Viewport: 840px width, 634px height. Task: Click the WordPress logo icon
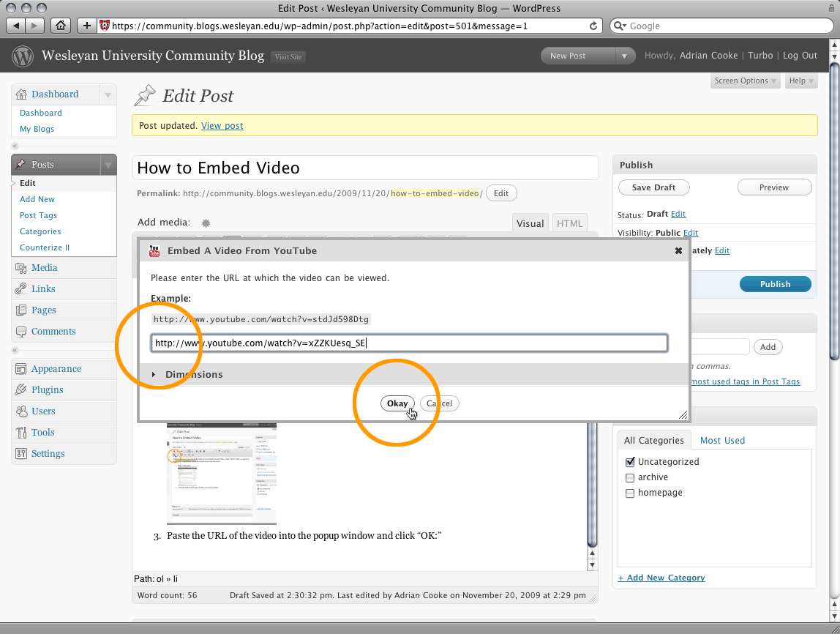(x=23, y=56)
